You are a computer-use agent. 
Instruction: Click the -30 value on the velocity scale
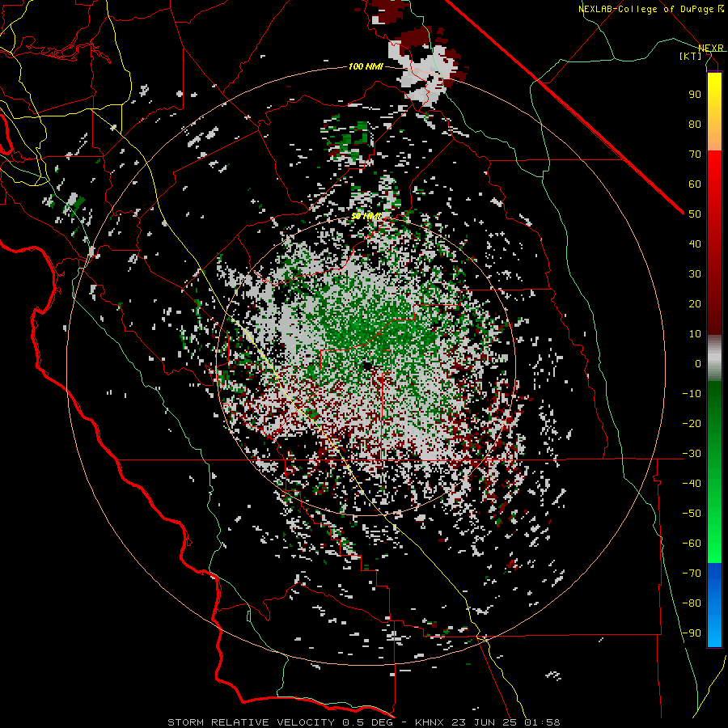point(692,454)
